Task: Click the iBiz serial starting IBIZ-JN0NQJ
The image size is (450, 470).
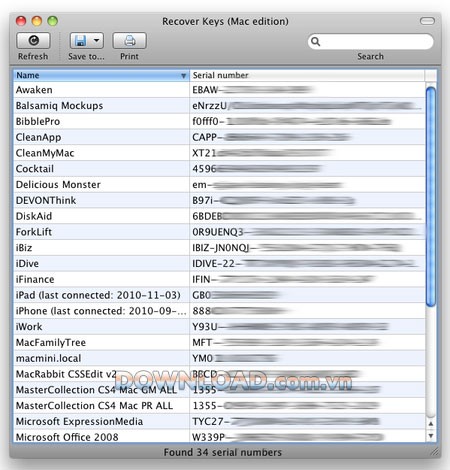Action: (297, 248)
